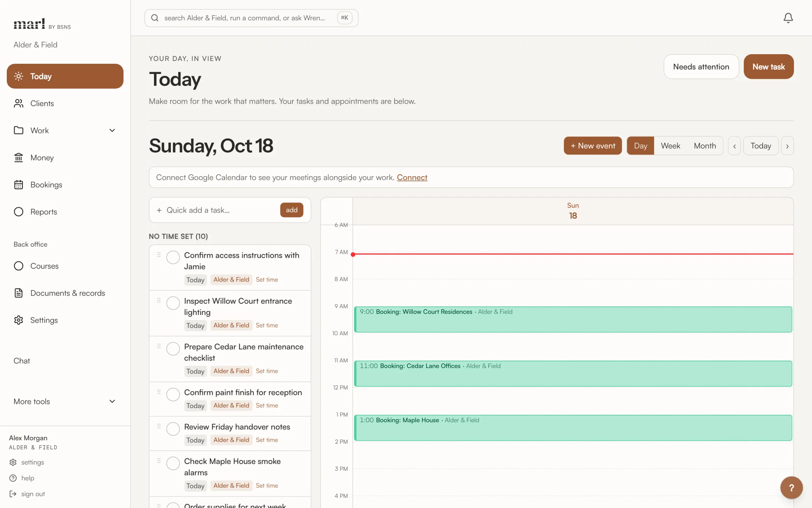Click the search magnifier icon
This screenshot has width=812, height=508.
click(155, 18)
